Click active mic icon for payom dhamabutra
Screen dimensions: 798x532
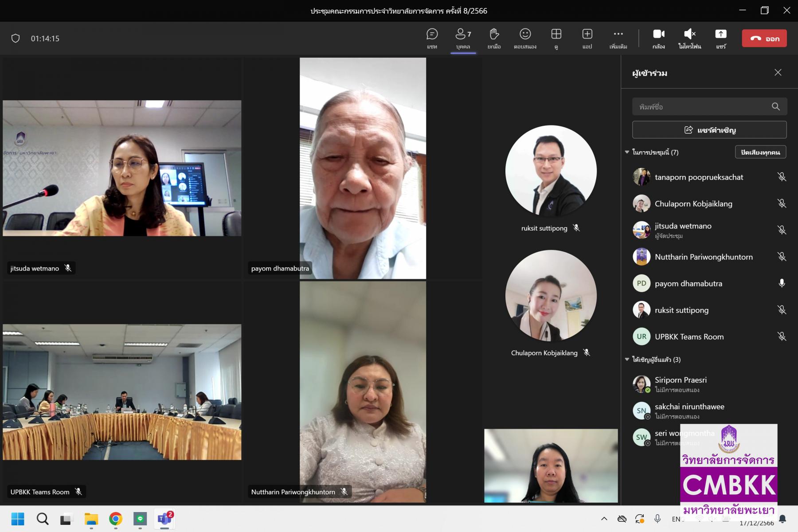point(782,283)
